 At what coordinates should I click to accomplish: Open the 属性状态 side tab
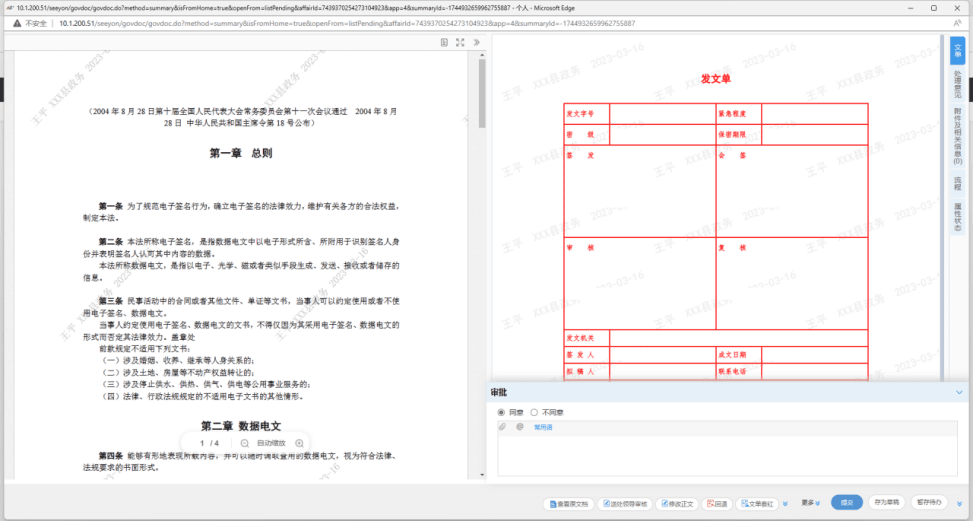tap(957, 217)
